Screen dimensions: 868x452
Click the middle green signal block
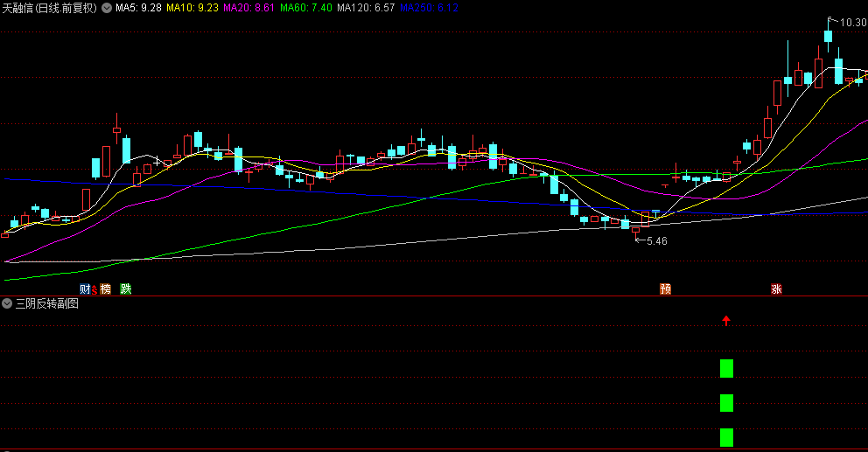726,403
